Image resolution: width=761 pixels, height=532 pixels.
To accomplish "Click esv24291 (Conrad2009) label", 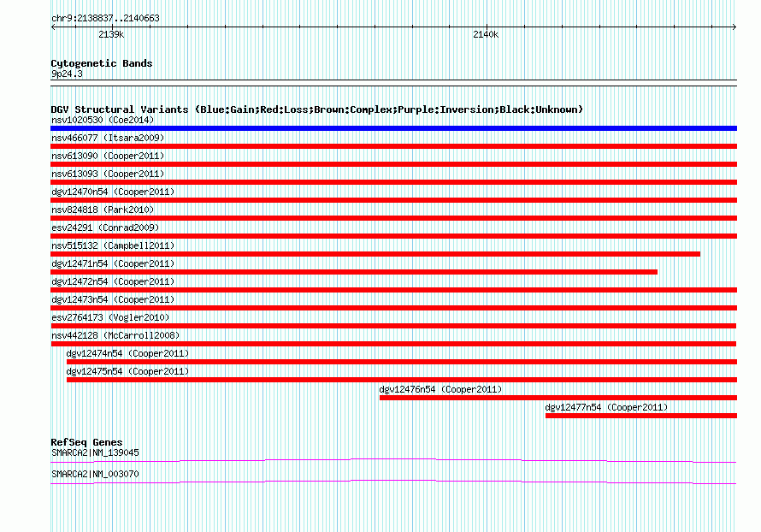I will click(x=105, y=228).
